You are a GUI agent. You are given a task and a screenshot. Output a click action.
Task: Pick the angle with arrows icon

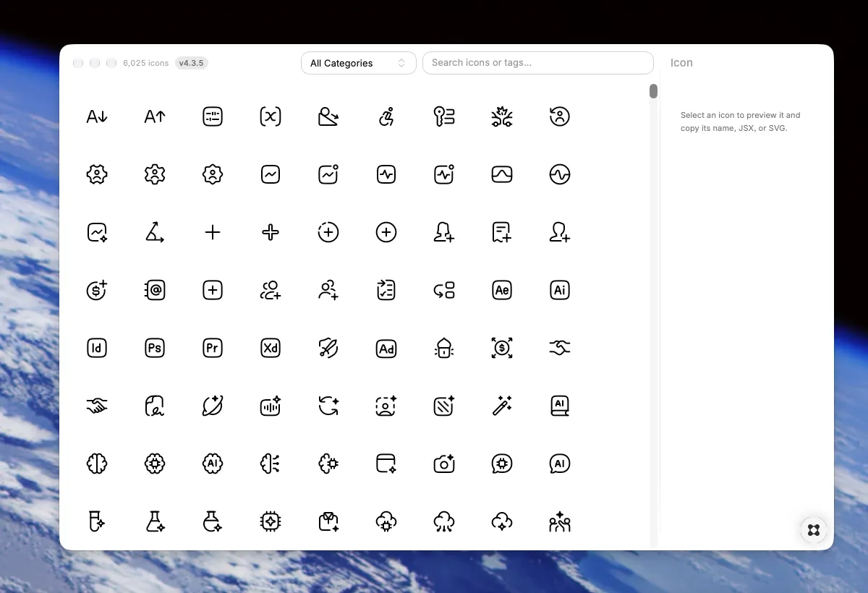point(155,232)
